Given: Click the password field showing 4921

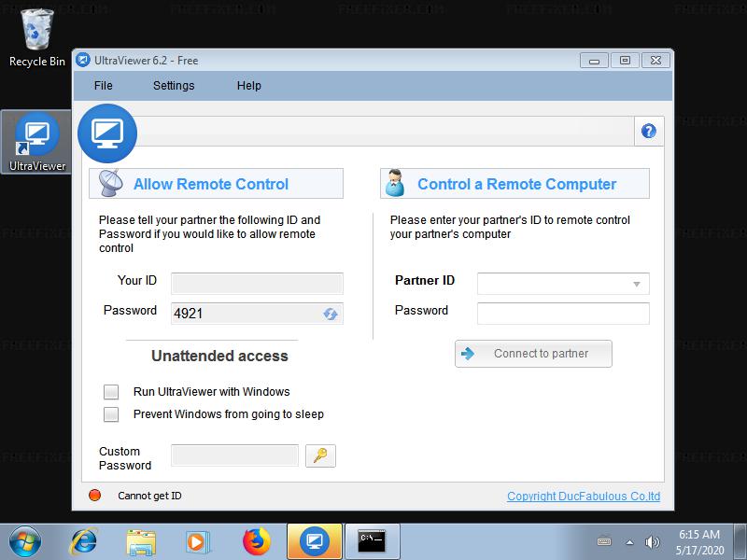Looking at the screenshot, I should pyautogui.click(x=258, y=314).
